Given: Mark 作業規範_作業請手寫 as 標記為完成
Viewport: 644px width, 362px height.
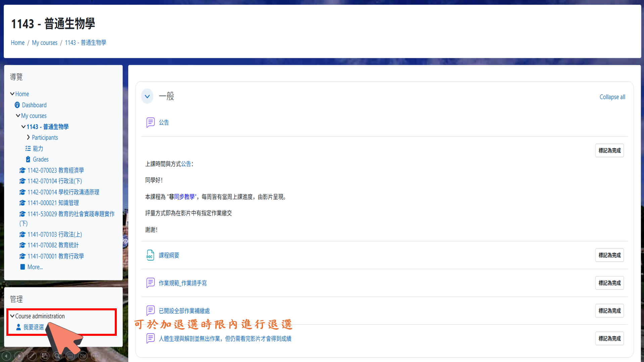Looking at the screenshot, I should [609, 283].
